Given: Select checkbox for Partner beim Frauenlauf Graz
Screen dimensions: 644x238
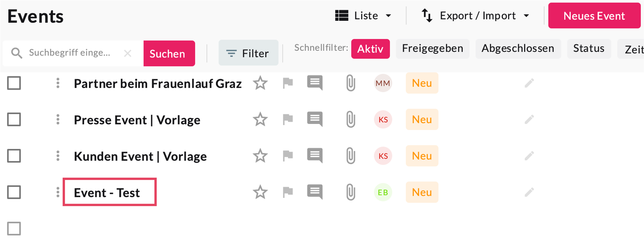Looking at the screenshot, I should (14, 83).
